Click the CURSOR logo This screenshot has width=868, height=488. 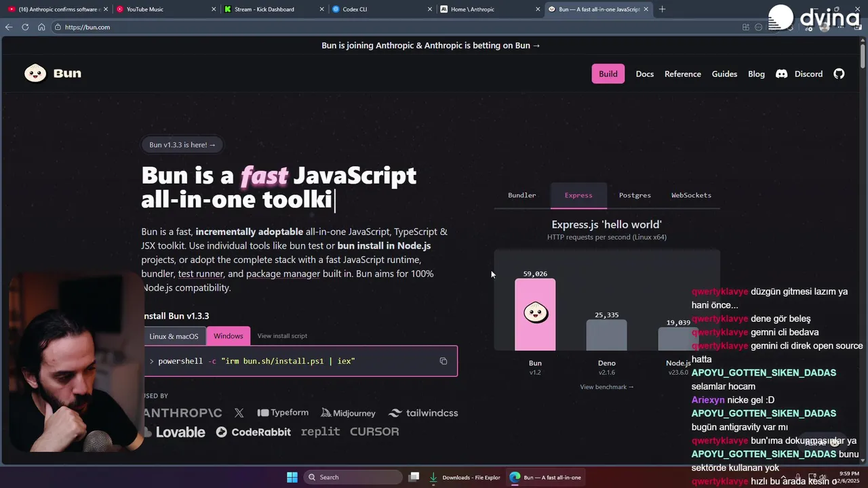point(374,432)
